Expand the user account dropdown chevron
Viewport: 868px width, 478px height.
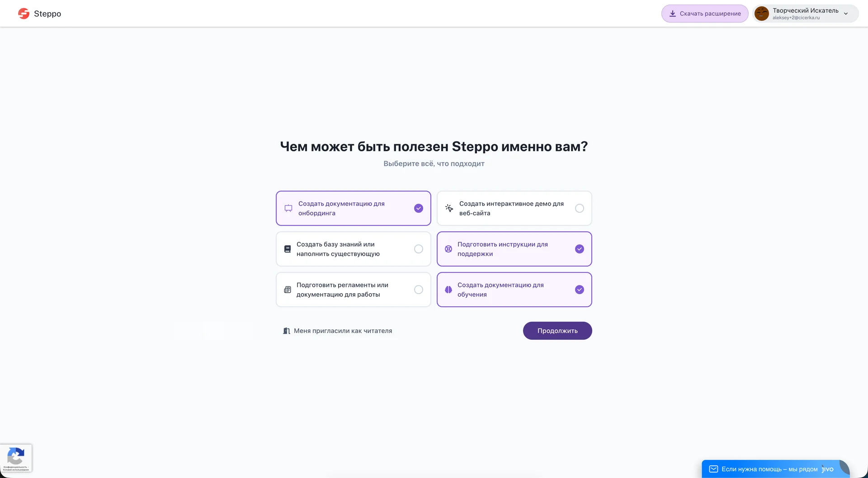click(846, 14)
